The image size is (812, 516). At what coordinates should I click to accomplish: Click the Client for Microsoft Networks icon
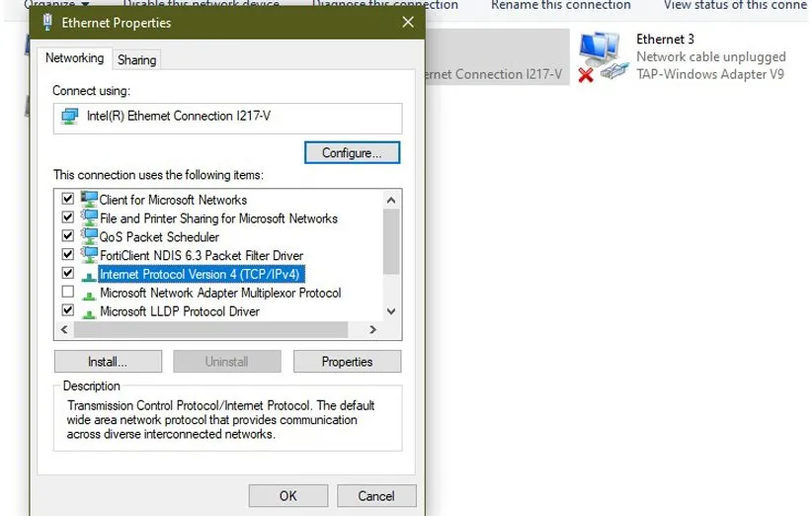coord(89,200)
